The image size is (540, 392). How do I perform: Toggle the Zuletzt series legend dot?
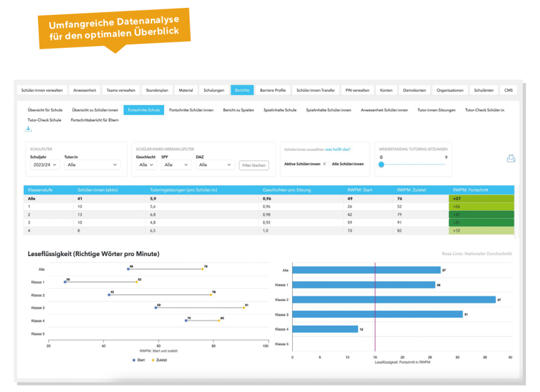point(153,360)
